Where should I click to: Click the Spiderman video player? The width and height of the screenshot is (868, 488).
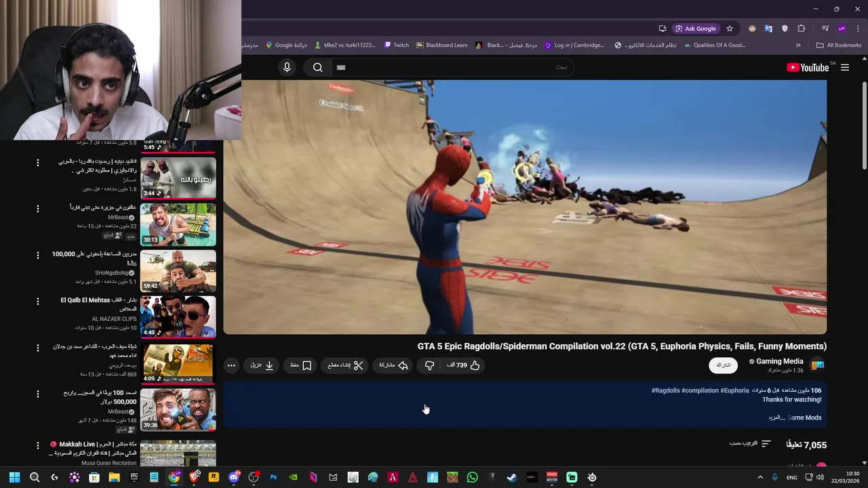point(525,207)
